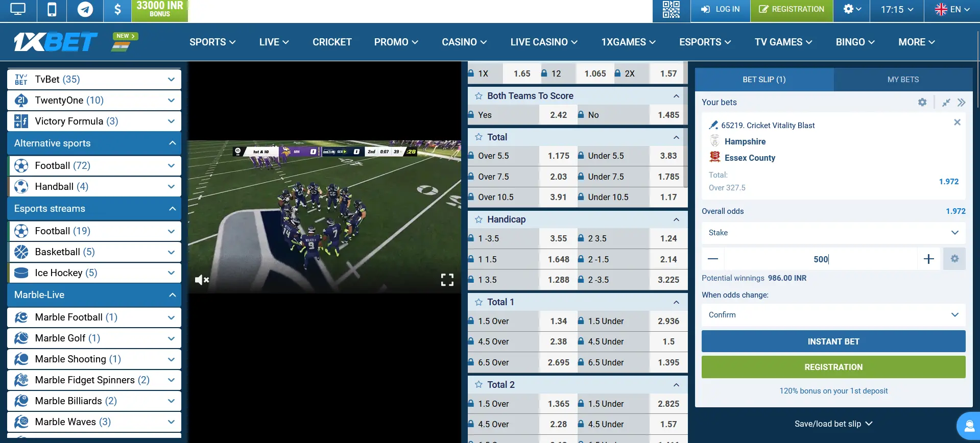
Task: Switch video stream to fullscreen
Action: (x=447, y=280)
